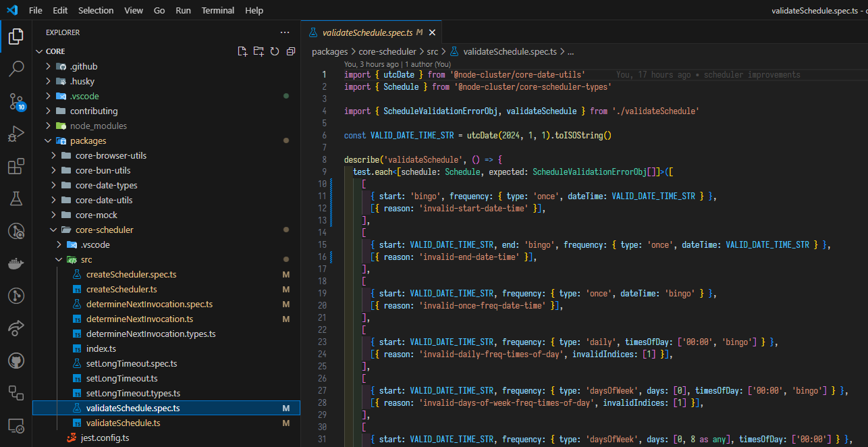Screen dimensions: 868x447
Task: Open the Run and Debug view
Action: click(x=16, y=134)
